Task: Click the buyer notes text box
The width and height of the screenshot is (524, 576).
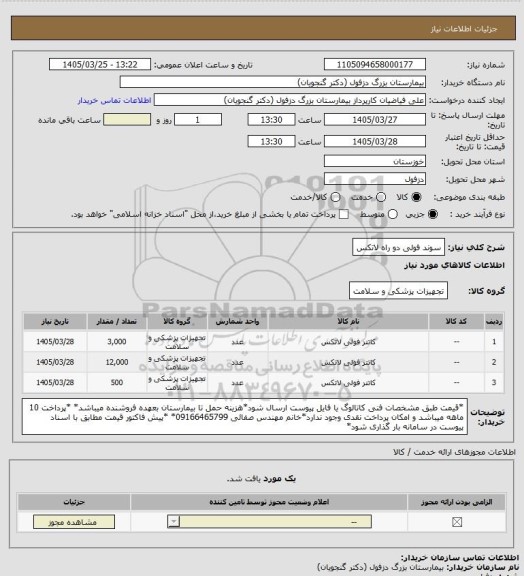Action: (245, 417)
